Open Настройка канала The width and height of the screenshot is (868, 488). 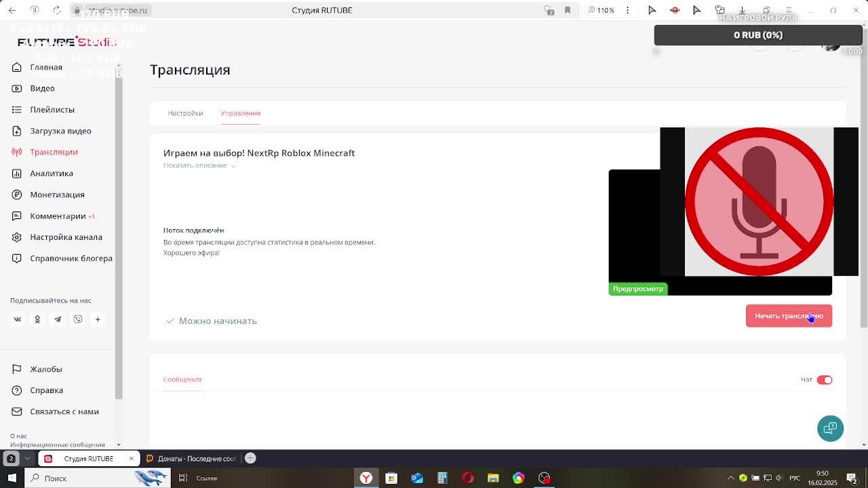66,237
